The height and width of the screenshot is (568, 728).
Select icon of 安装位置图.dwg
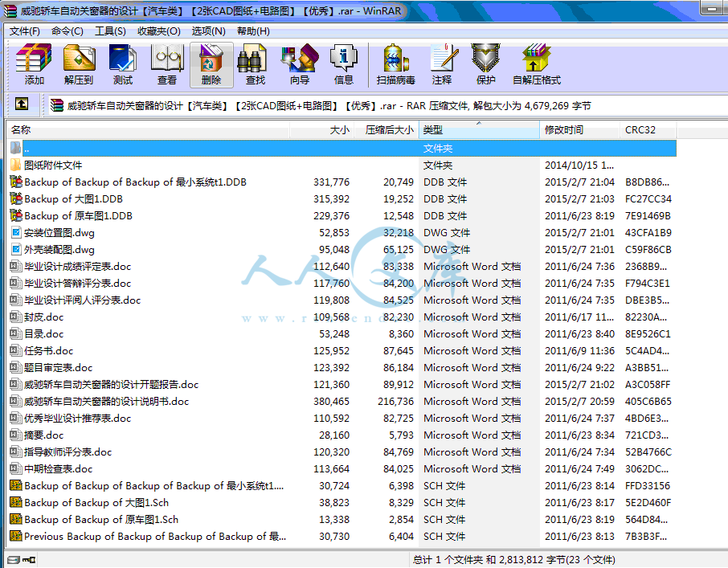pyautogui.click(x=16, y=232)
